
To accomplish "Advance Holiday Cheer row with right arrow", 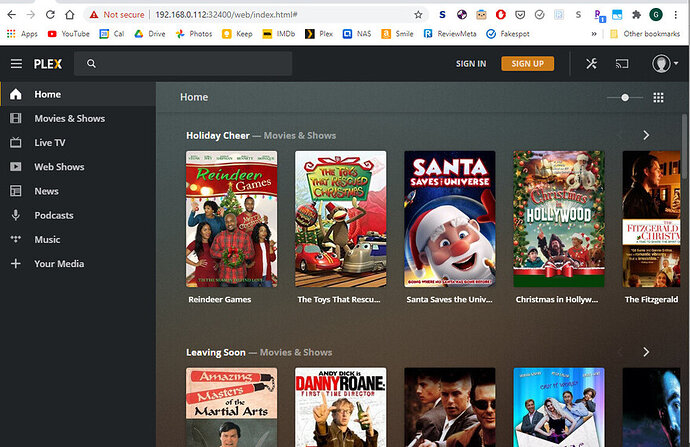I will (x=646, y=135).
